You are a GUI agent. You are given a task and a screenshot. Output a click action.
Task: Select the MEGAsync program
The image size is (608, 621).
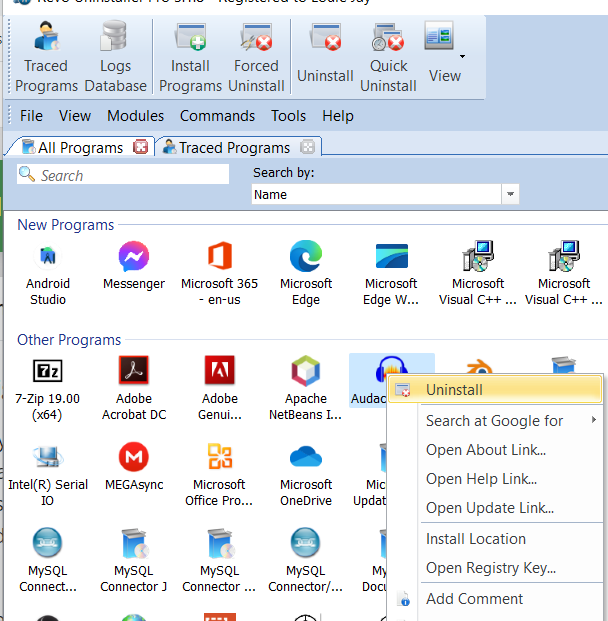tap(134, 467)
